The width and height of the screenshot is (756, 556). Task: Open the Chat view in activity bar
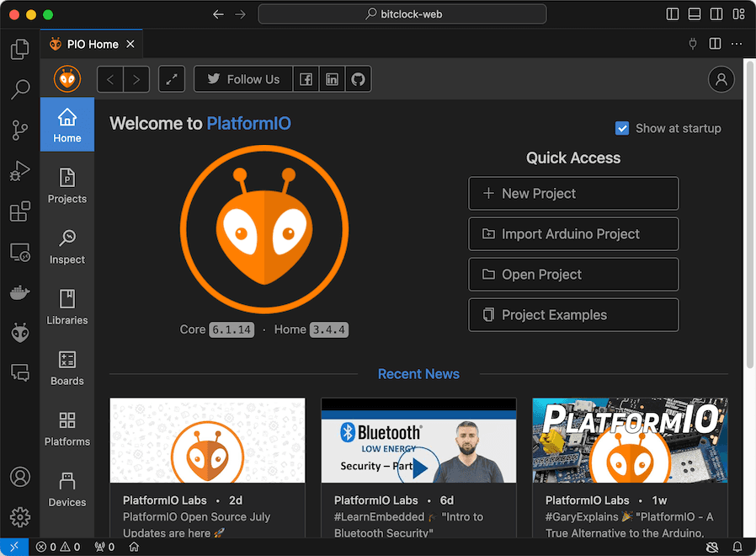[x=19, y=372]
